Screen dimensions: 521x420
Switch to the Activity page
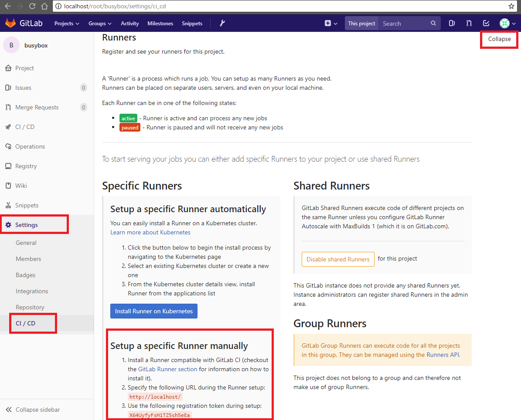129,23
